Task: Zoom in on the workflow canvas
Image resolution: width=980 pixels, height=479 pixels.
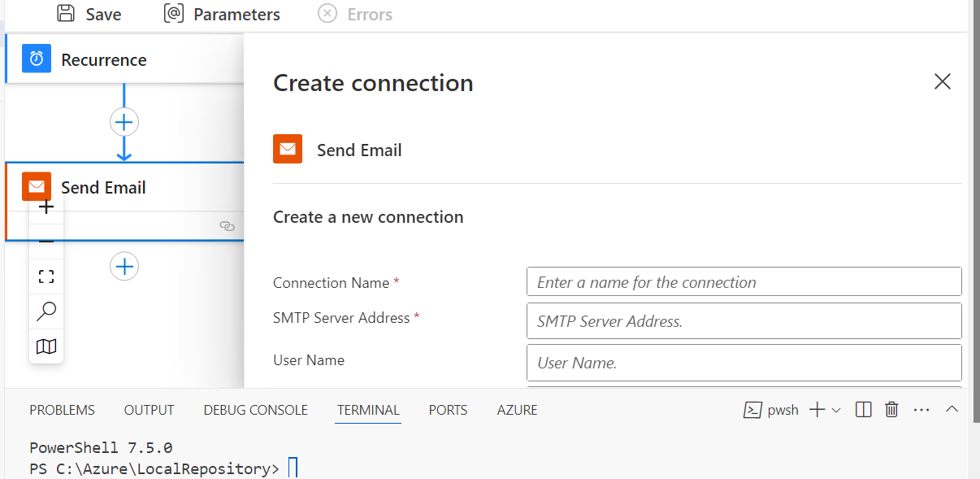Action: click(46, 207)
